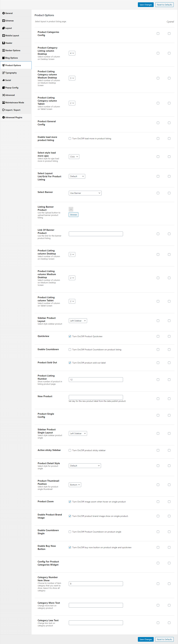Click the Advanced Plugins info icon
This screenshot has width=178, height=644.
point(4,118)
